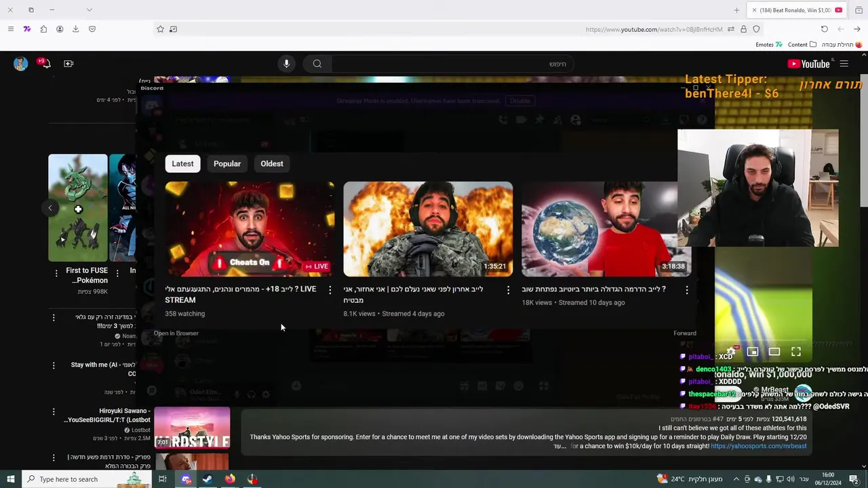Click the site permissions icon in address bar
The width and height of the screenshot is (868, 488).
point(731,29)
